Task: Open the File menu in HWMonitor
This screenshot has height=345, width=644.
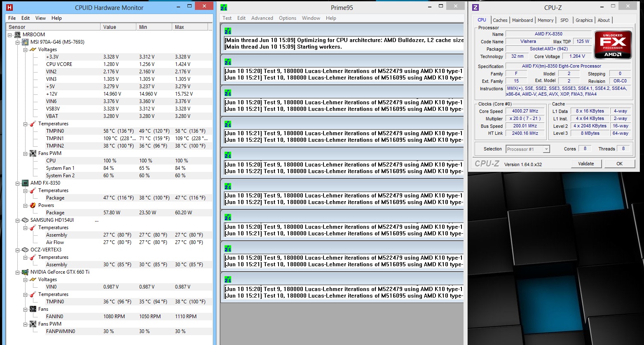Action: pyautogui.click(x=12, y=18)
